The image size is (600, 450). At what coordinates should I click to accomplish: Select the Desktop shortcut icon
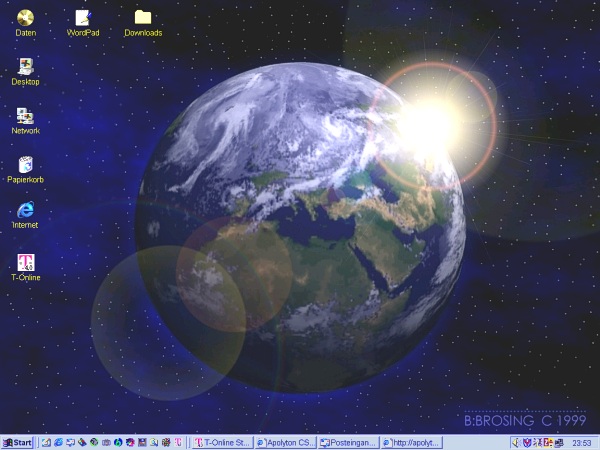tap(25, 66)
